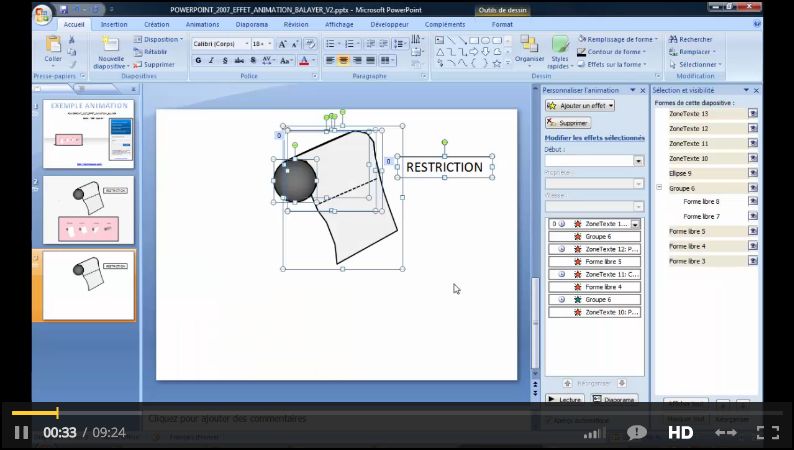Open Styles rapides gallery
794x450 pixels.
pos(560,52)
